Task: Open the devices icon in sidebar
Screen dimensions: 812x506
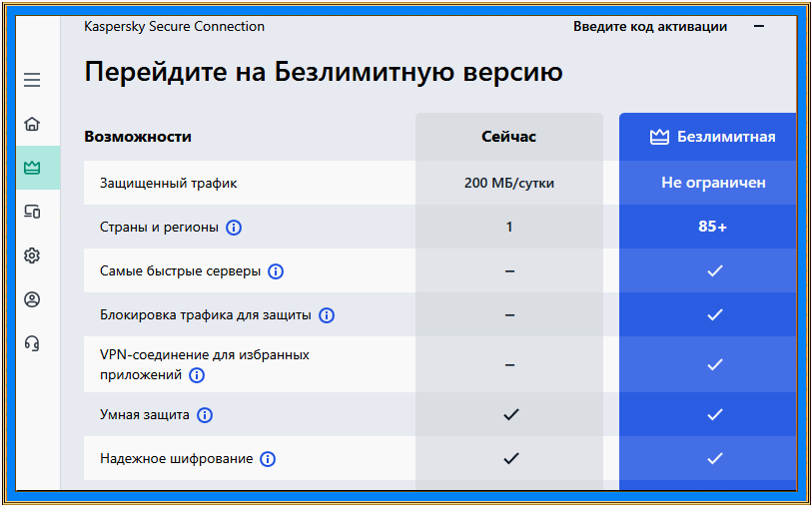Action: (32, 212)
